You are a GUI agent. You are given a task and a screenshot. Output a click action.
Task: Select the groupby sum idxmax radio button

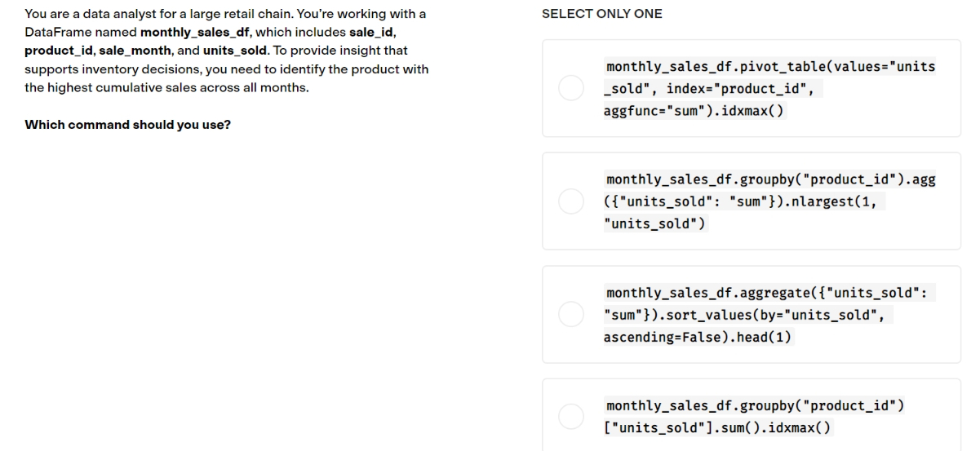571,417
